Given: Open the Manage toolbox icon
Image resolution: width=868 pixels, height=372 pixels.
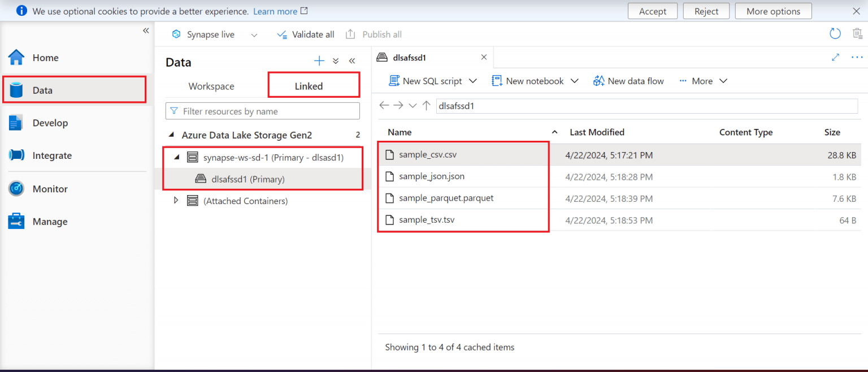Looking at the screenshot, I should (16, 222).
